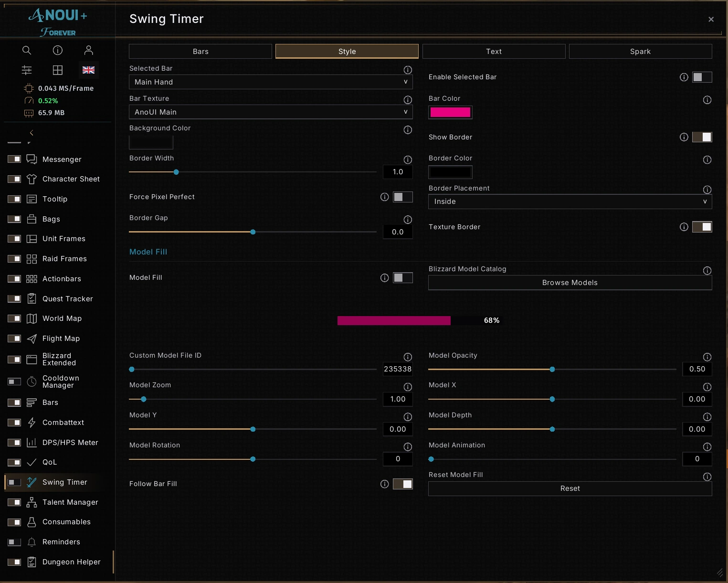Disable the Show Border toggle
Viewport: 728px width, 583px height.
tap(702, 137)
